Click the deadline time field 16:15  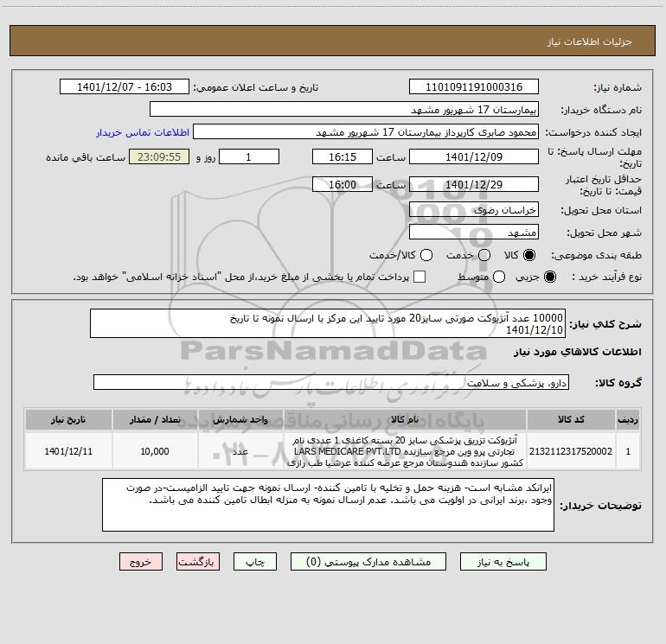(x=343, y=156)
